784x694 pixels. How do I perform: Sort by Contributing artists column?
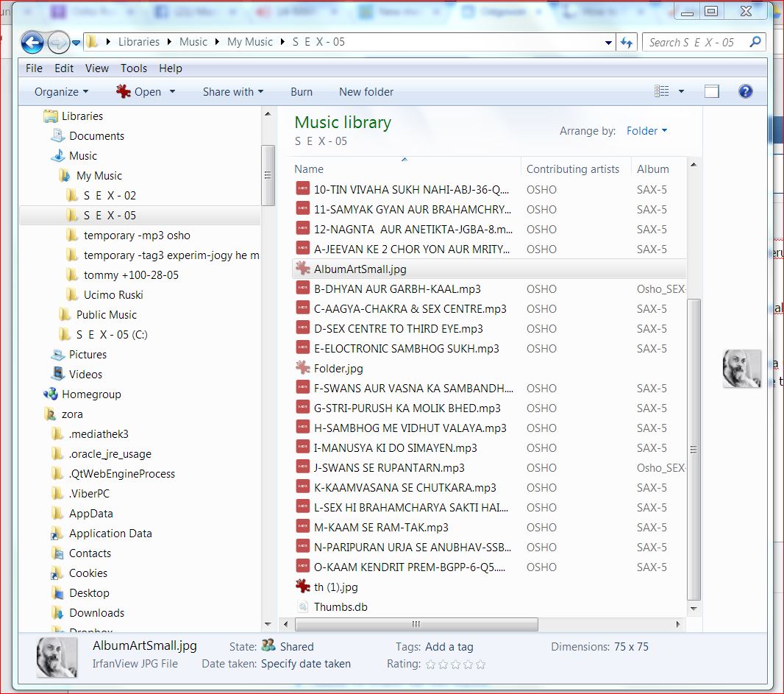point(572,169)
